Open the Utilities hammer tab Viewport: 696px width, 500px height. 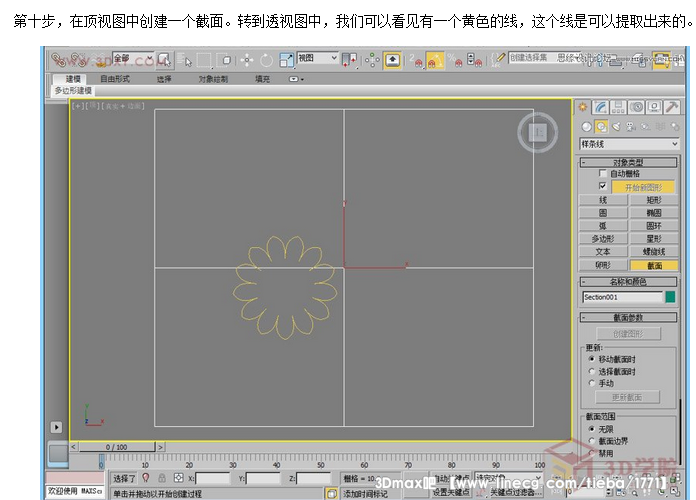(x=671, y=107)
